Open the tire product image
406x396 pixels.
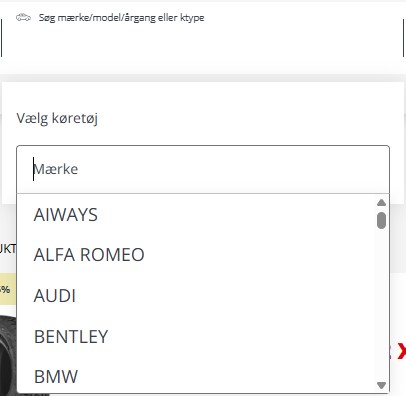point(8,355)
